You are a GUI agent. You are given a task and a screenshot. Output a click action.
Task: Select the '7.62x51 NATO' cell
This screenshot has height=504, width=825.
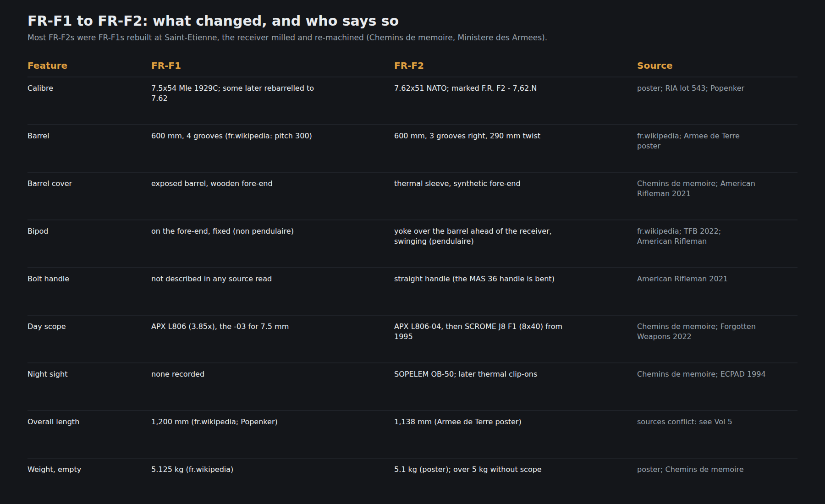pos(465,88)
